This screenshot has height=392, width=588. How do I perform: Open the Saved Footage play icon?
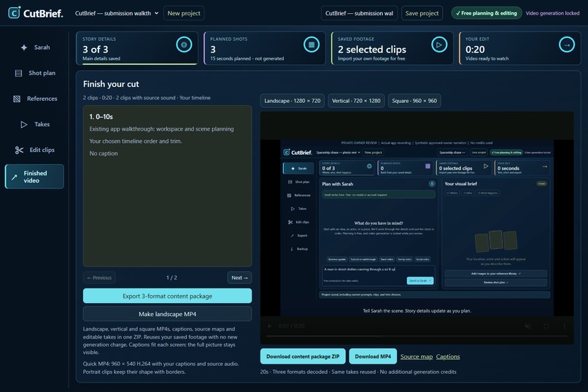[x=439, y=45]
